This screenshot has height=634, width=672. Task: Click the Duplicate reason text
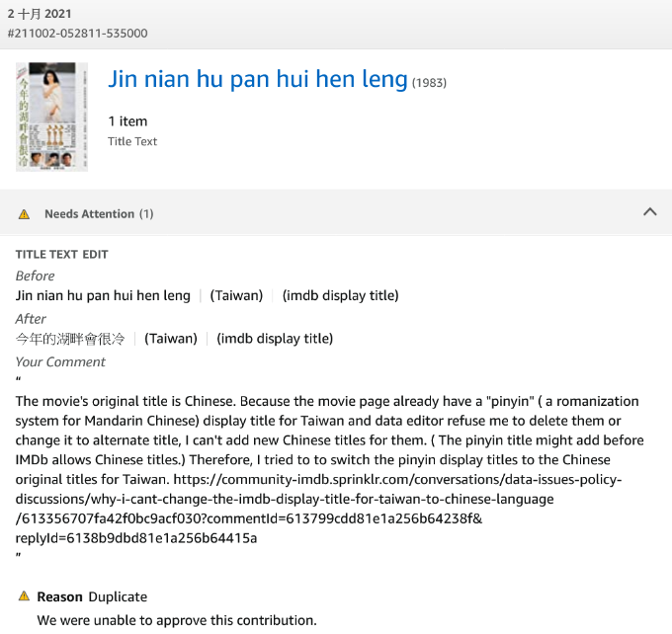click(118, 596)
